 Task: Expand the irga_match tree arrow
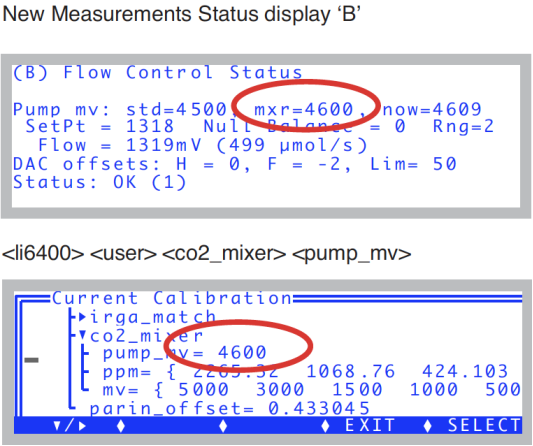82,317
